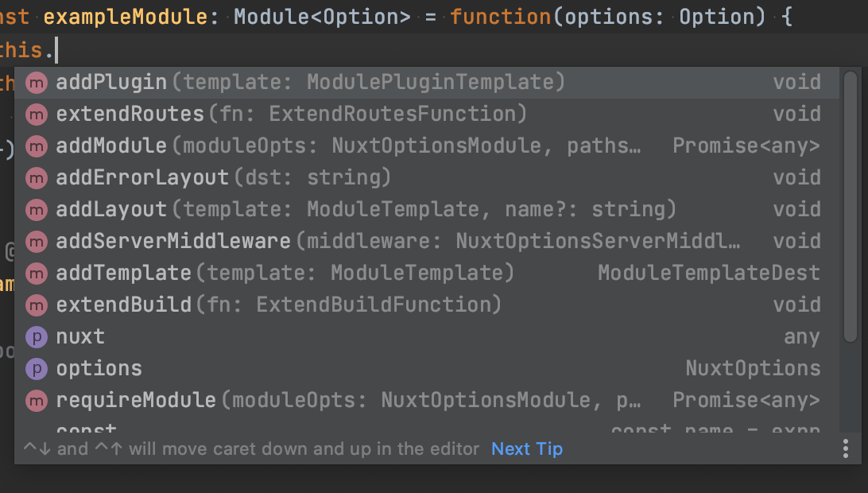Click the Next Tip link

point(526,449)
